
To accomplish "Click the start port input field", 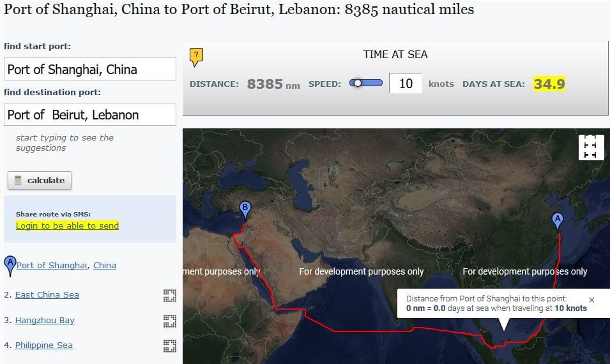I will [x=90, y=69].
